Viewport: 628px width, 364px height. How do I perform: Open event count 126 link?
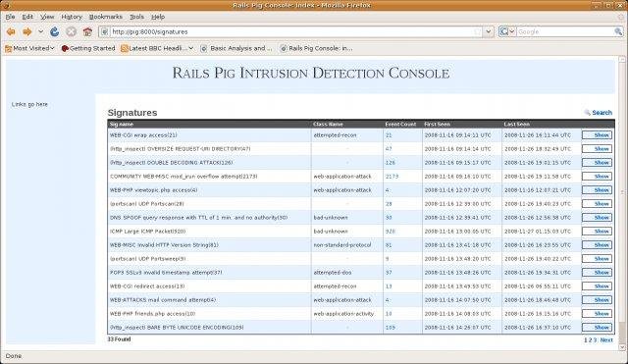coord(391,163)
